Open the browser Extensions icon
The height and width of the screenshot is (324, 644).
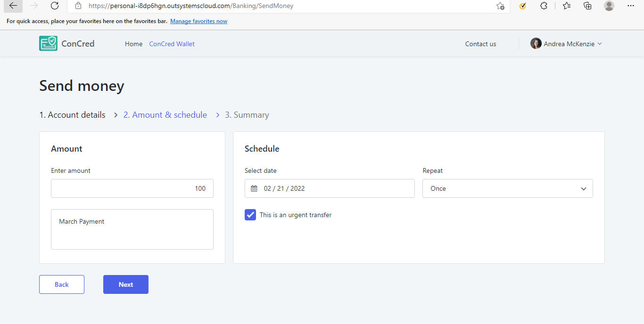(x=544, y=6)
